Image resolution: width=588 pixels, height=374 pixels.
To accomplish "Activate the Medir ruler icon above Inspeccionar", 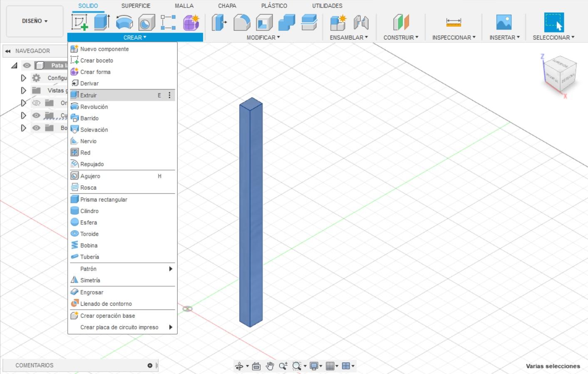I will (454, 22).
